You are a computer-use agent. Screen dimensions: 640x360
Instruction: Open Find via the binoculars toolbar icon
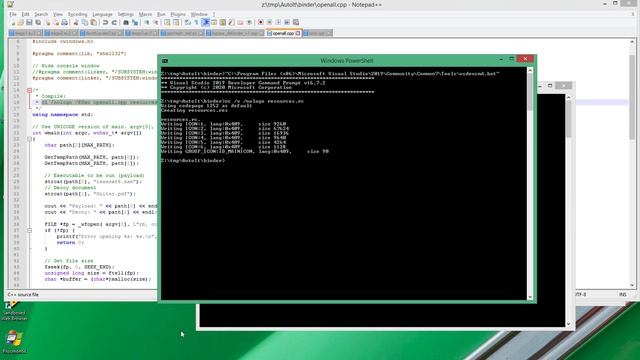(x=126, y=22)
